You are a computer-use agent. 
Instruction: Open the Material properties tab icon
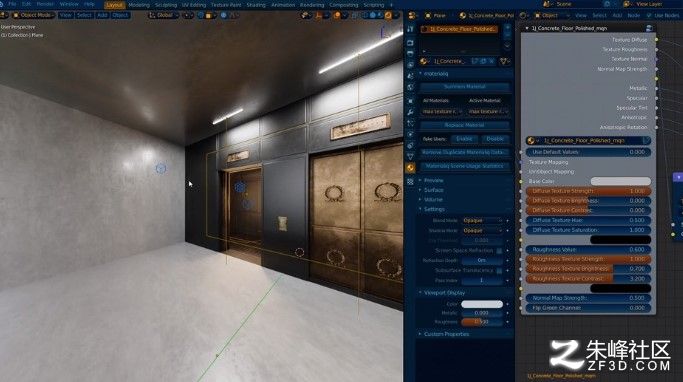tap(410, 168)
